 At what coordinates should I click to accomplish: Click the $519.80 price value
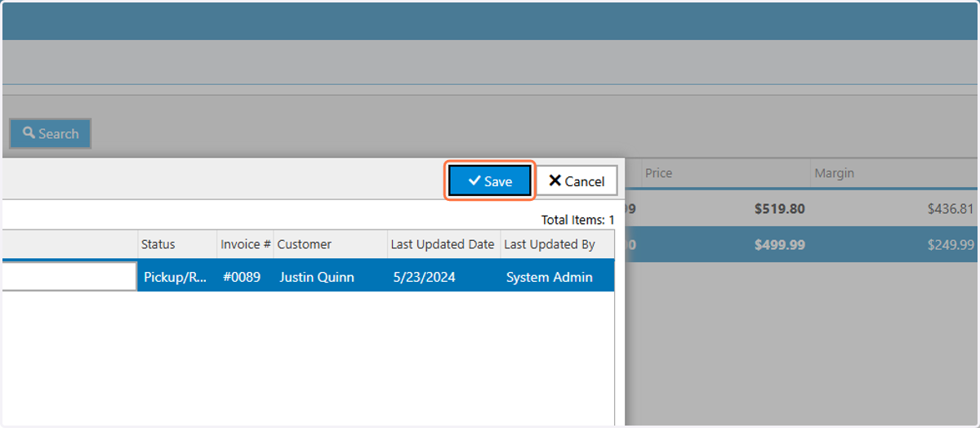(779, 209)
